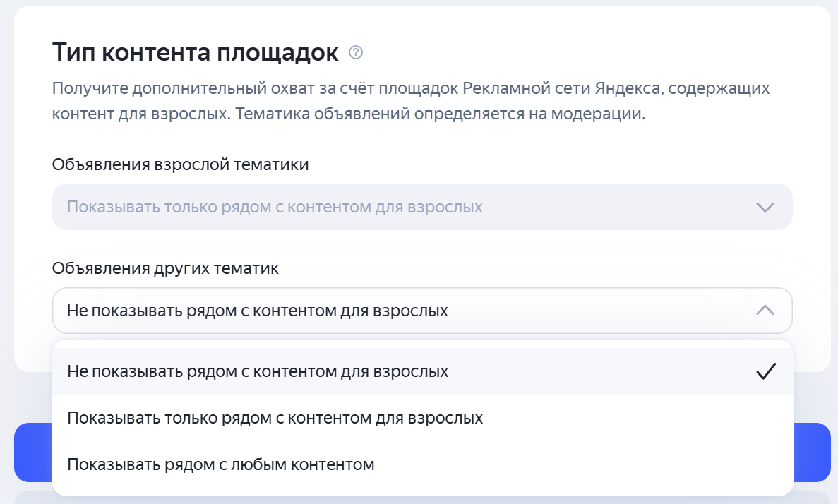Click the help icon next to heading
The height and width of the screenshot is (504, 838).
[x=355, y=52]
